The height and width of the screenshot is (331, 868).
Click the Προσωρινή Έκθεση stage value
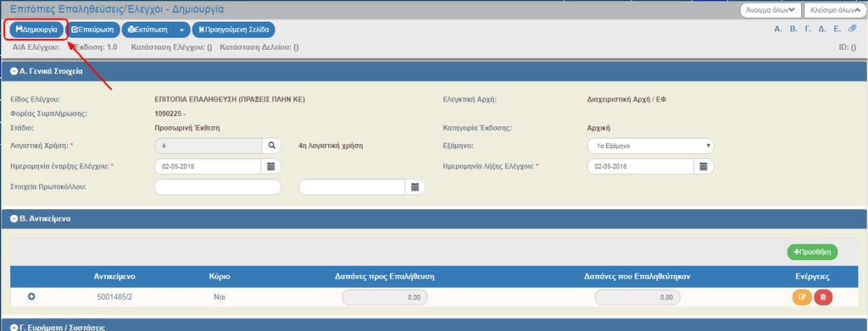[187, 128]
